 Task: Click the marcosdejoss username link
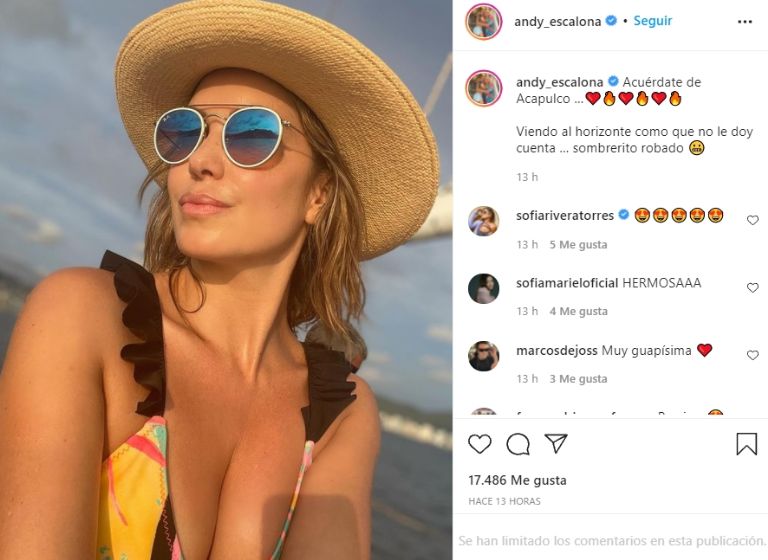pos(556,351)
